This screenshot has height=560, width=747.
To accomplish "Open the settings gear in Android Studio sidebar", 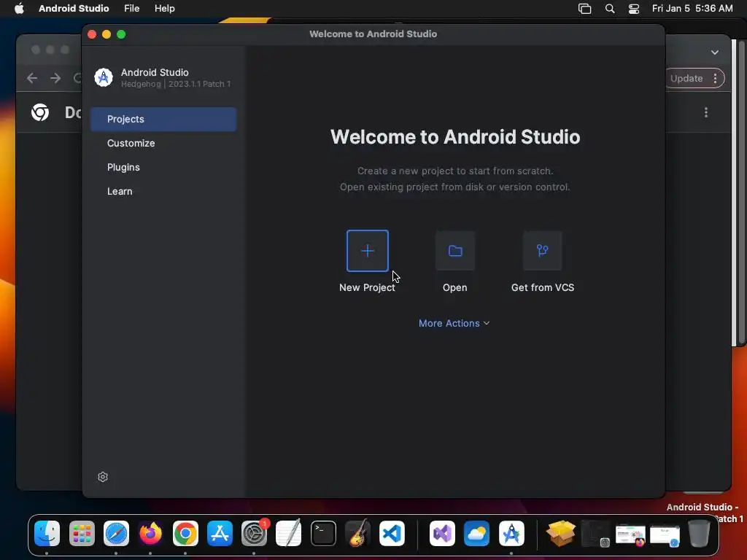I will tap(103, 477).
